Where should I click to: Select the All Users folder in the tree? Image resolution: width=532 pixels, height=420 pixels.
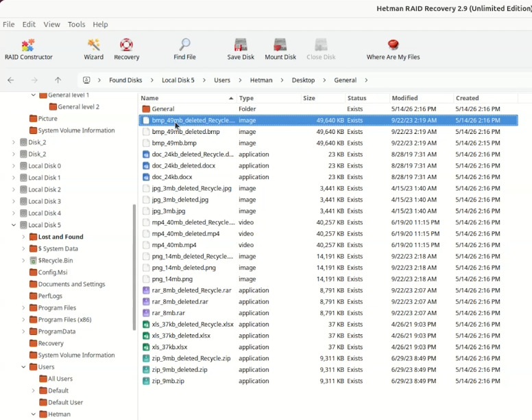pos(60,379)
